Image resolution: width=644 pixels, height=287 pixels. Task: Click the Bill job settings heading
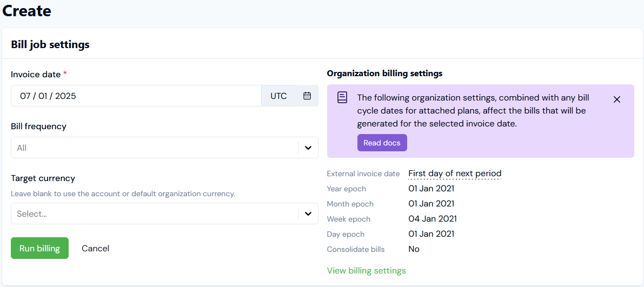[x=50, y=44]
